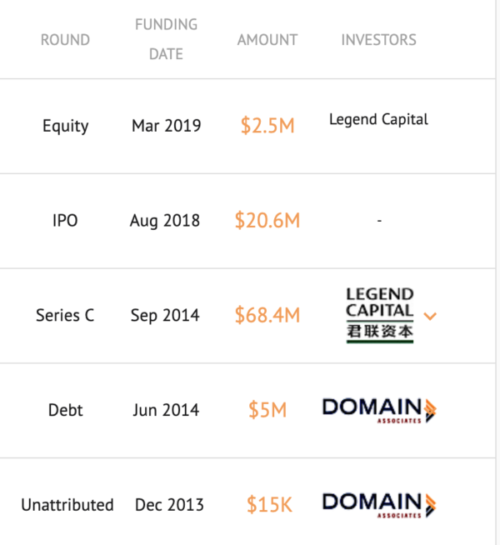
Task: Click the INVESTORS column header
Action: click(379, 40)
